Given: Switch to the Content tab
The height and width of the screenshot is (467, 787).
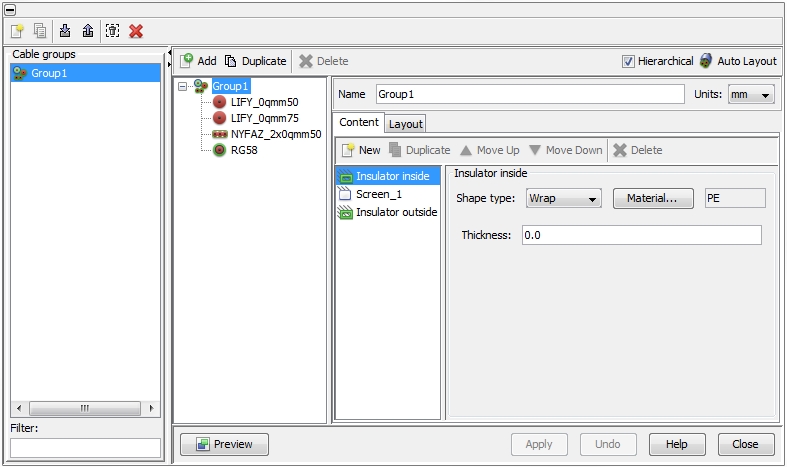Looking at the screenshot, I should pyautogui.click(x=358, y=123).
